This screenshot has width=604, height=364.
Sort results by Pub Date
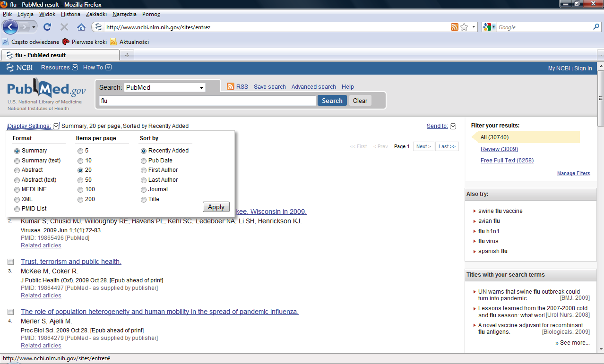coord(144,161)
